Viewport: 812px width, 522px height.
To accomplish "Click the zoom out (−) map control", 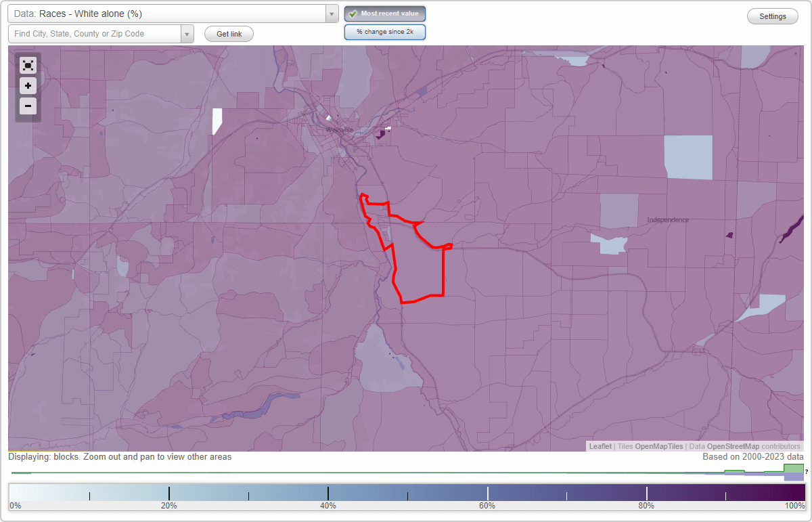I will pos(28,106).
